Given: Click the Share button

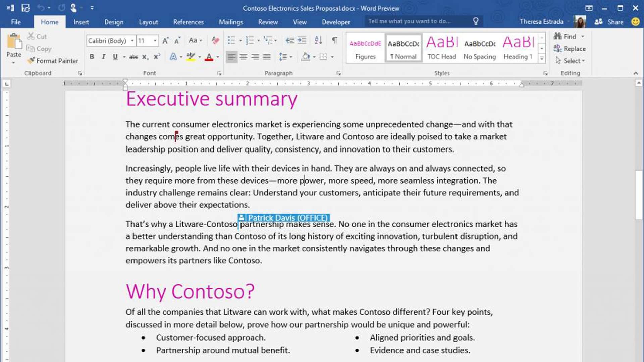Looking at the screenshot, I should pyautogui.click(x=609, y=22).
